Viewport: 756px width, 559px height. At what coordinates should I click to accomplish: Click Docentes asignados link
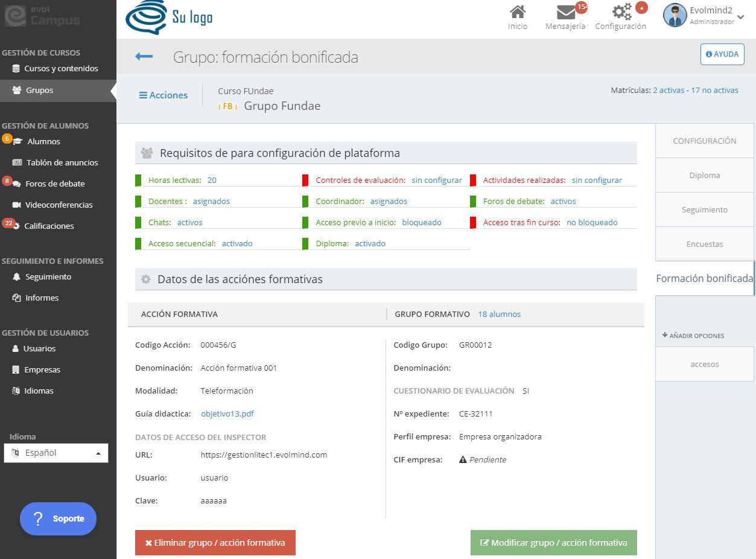point(211,201)
